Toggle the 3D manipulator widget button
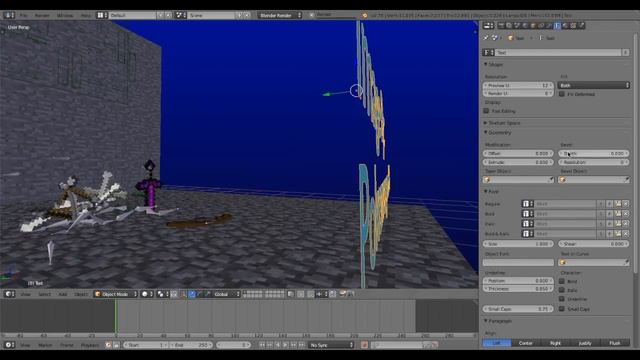 (x=184, y=294)
